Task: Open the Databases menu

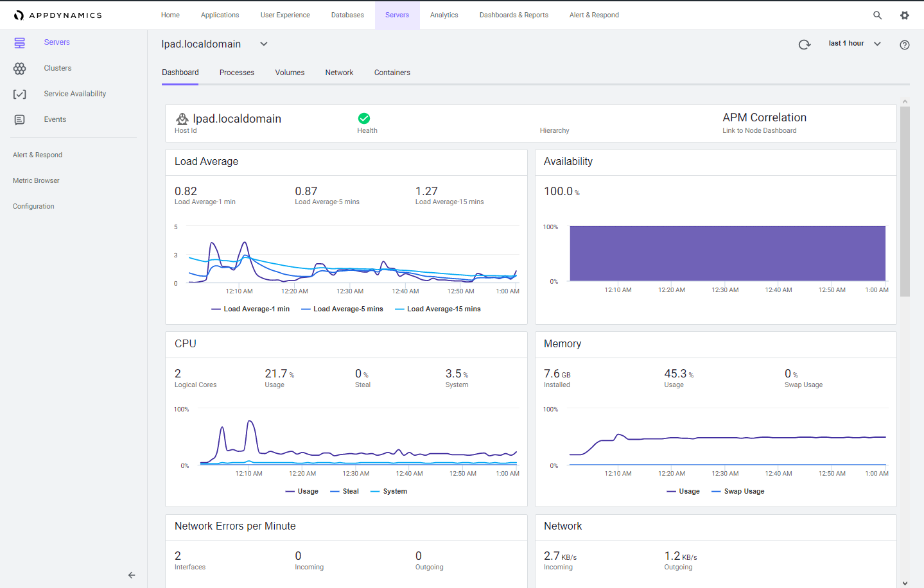Action: [x=347, y=15]
